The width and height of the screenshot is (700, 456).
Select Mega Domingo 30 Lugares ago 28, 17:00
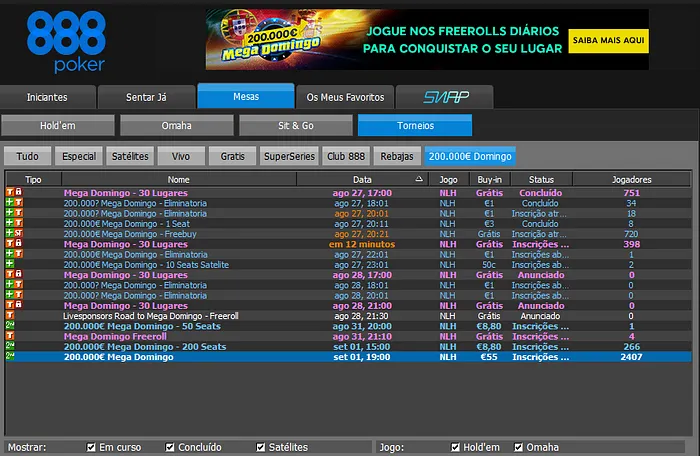click(x=348, y=275)
